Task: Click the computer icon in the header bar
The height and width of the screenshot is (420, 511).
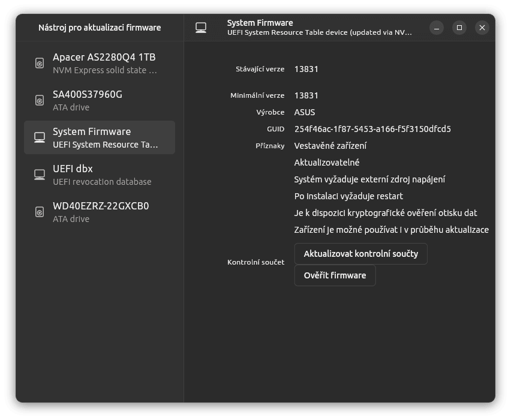Action: point(200,26)
